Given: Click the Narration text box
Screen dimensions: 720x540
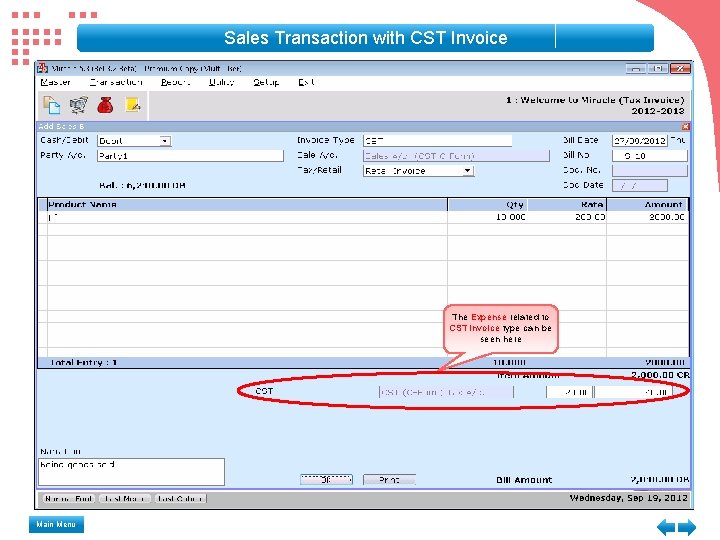Looking at the screenshot, I should pyautogui.click(x=131, y=472).
